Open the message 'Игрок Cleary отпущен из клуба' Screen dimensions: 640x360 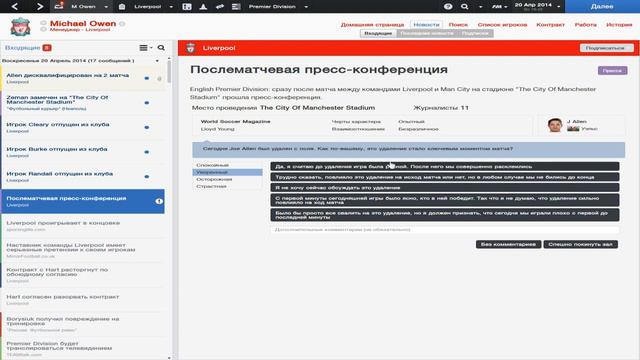pos(83,127)
